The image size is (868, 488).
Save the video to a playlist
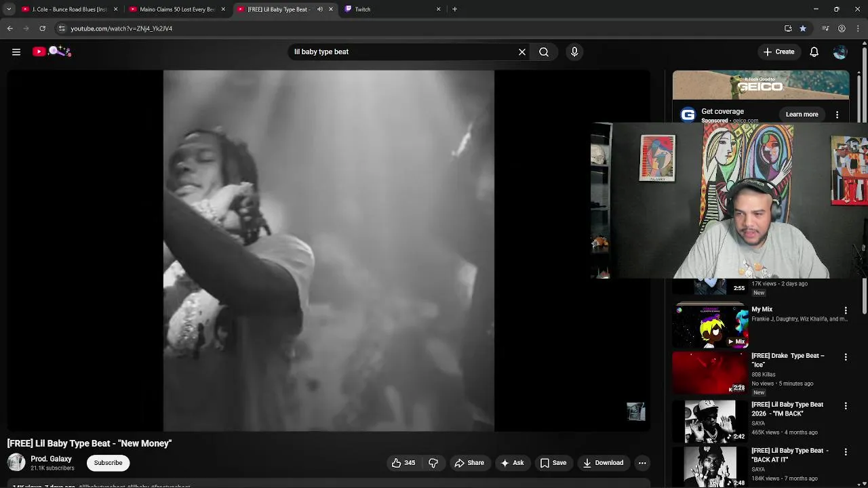553,463
